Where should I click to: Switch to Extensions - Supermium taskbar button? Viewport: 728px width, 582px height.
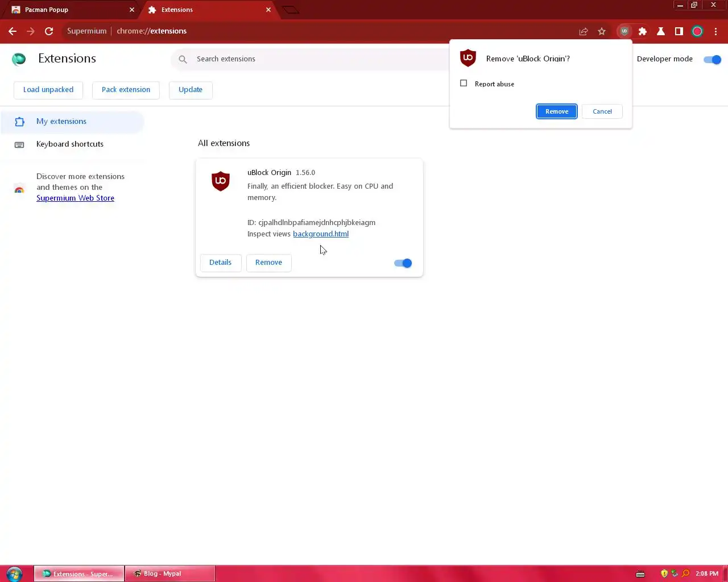click(x=78, y=573)
